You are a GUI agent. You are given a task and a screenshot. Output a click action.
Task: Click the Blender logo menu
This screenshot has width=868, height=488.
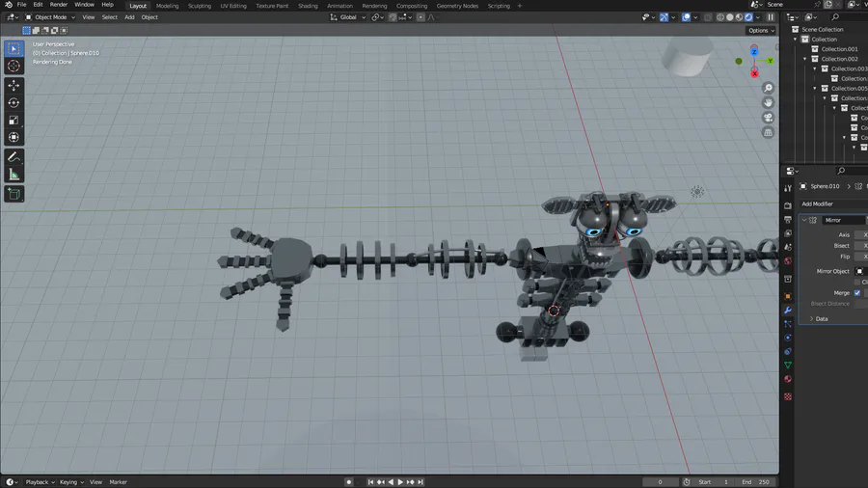9,5
